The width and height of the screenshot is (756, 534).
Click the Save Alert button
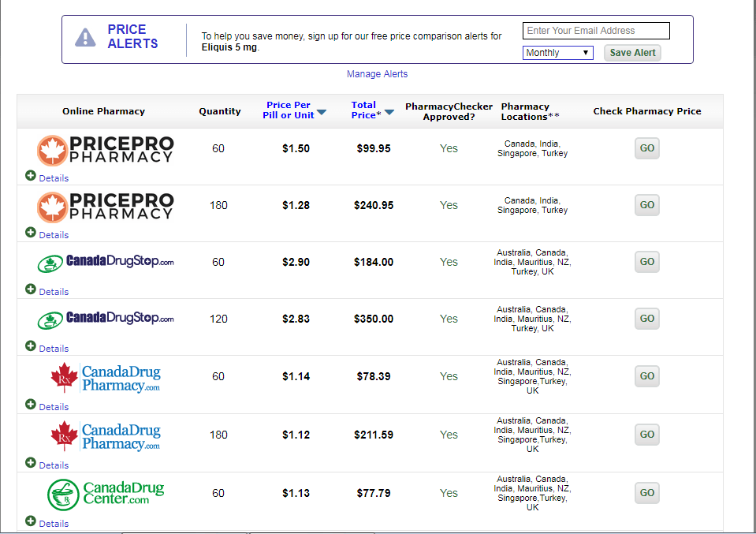632,53
